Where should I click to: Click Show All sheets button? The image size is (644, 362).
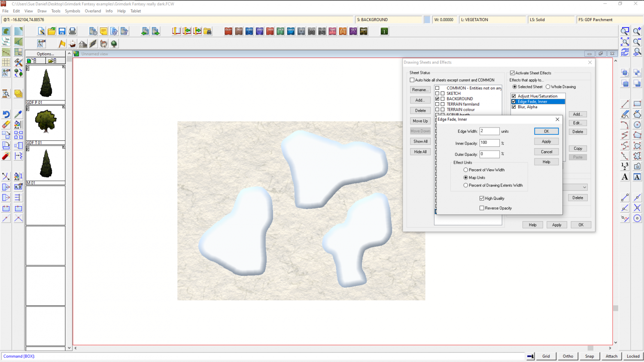420,141
